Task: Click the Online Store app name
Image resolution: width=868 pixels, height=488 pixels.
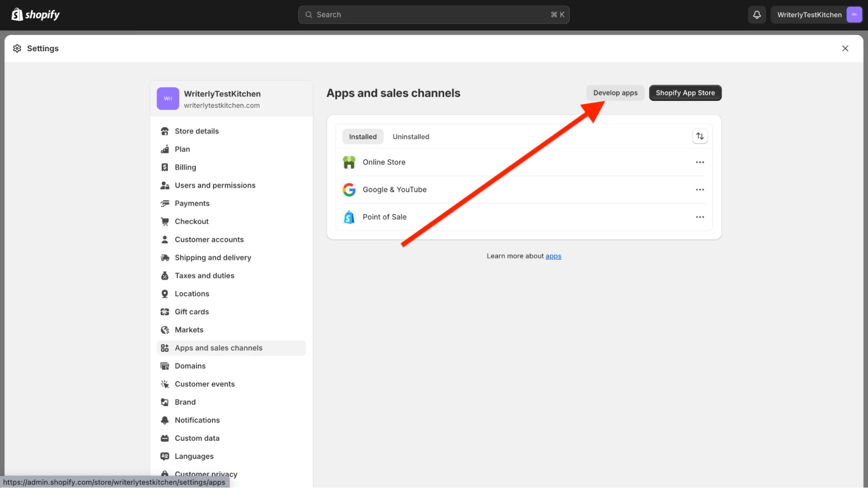Action: [x=384, y=162]
